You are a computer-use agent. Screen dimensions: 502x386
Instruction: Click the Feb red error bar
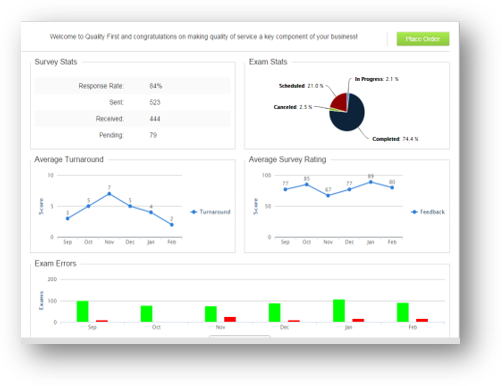[x=422, y=320]
